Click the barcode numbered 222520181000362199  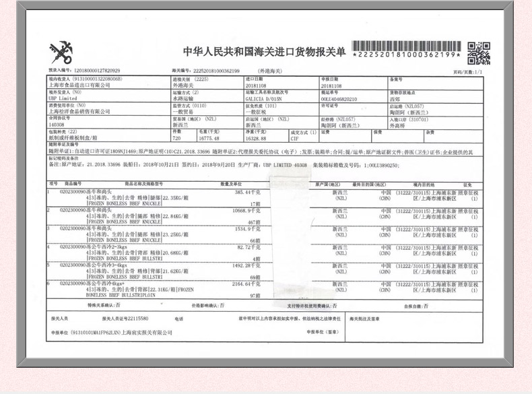(x=406, y=49)
